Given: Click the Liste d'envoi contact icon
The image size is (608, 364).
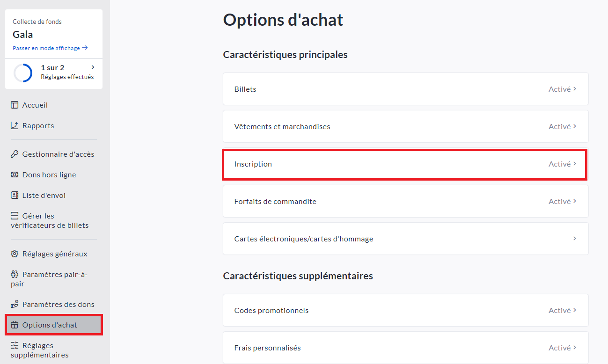Looking at the screenshot, I should coord(15,196).
